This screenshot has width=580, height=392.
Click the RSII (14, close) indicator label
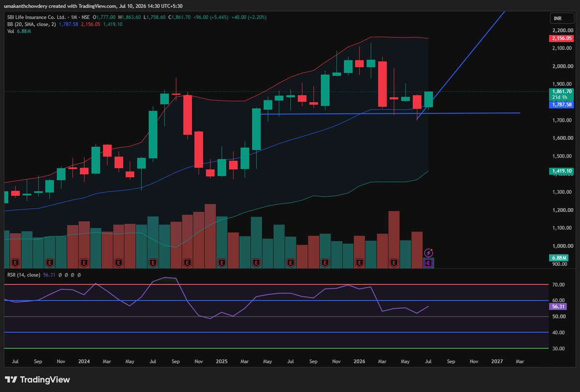[24, 275]
